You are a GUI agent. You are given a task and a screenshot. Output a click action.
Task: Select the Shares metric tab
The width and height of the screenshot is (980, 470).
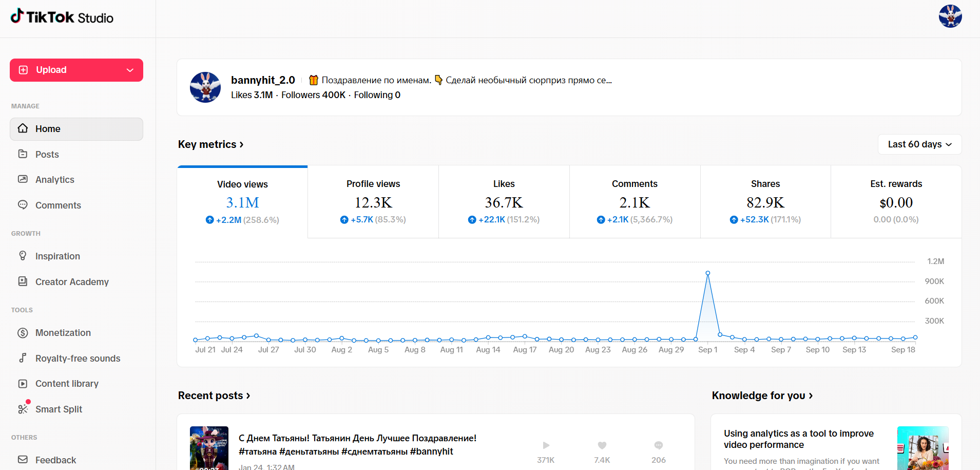pos(765,202)
